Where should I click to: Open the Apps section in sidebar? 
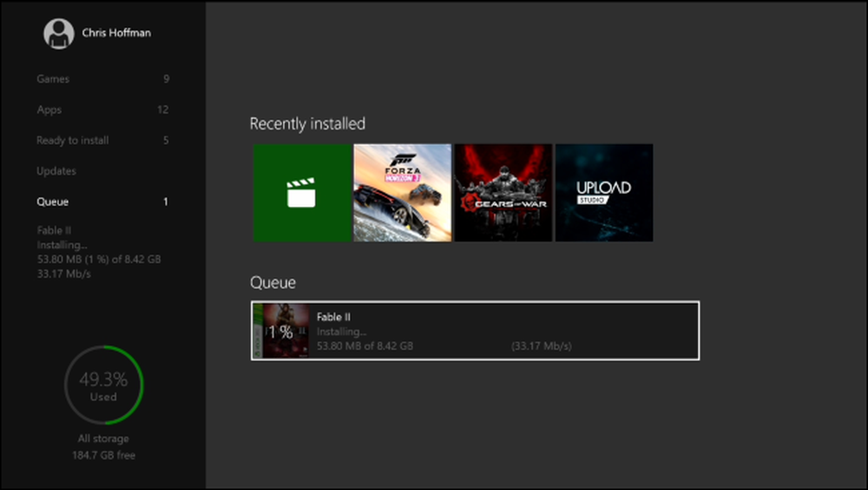click(102, 109)
